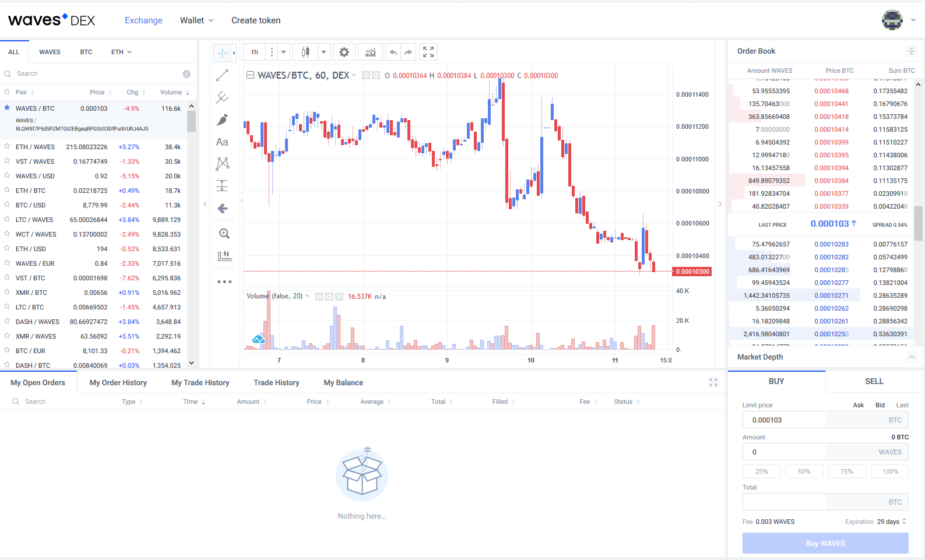Open the pitchfork drawing tools

pos(222,97)
